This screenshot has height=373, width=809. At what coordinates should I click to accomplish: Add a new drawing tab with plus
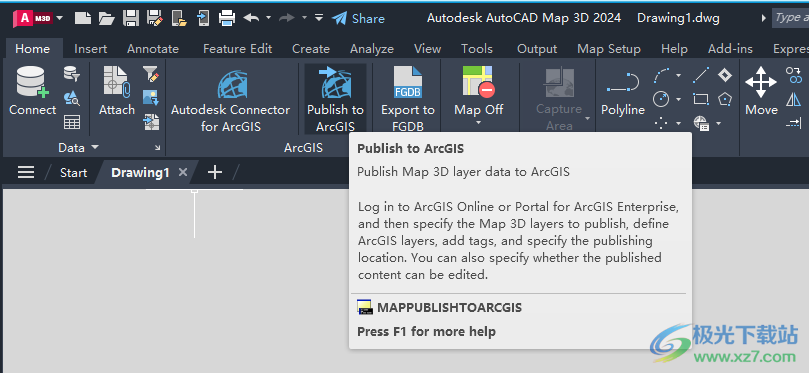(x=215, y=172)
